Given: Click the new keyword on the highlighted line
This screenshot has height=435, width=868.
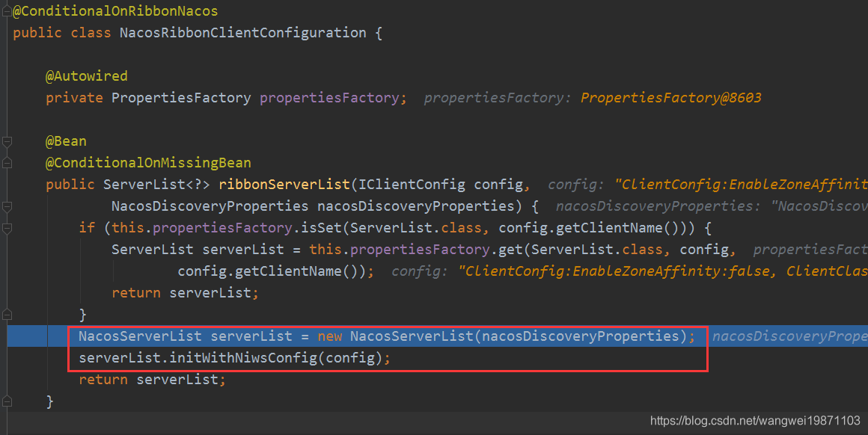Looking at the screenshot, I should click(x=329, y=336).
